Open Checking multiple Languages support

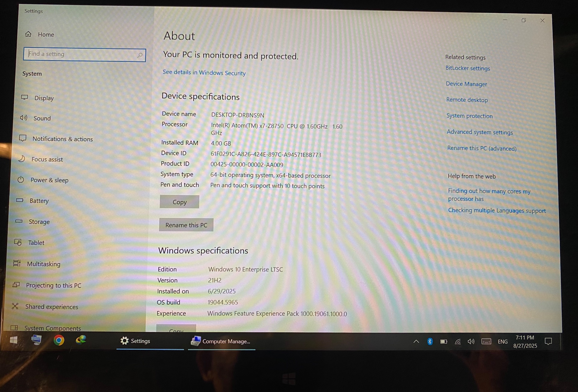[497, 211]
